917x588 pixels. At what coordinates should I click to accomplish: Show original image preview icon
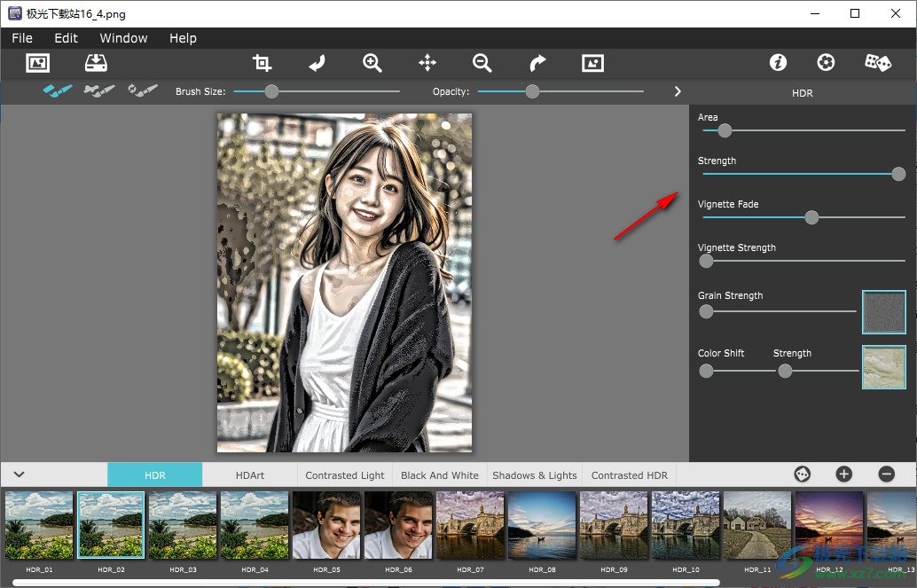click(x=592, y=63)
